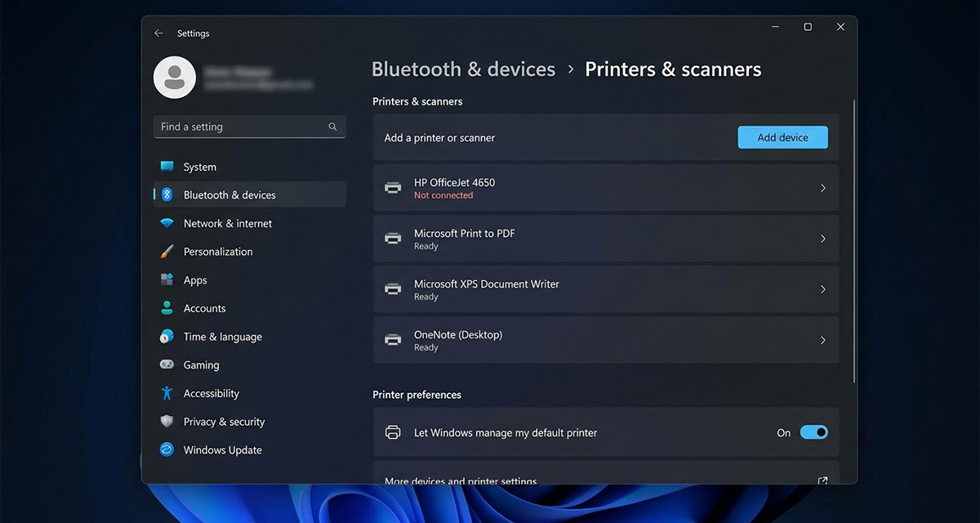Click the Not connected status text
The width and height of the screenshot is (980, 523).
click(x=443, y=195)
